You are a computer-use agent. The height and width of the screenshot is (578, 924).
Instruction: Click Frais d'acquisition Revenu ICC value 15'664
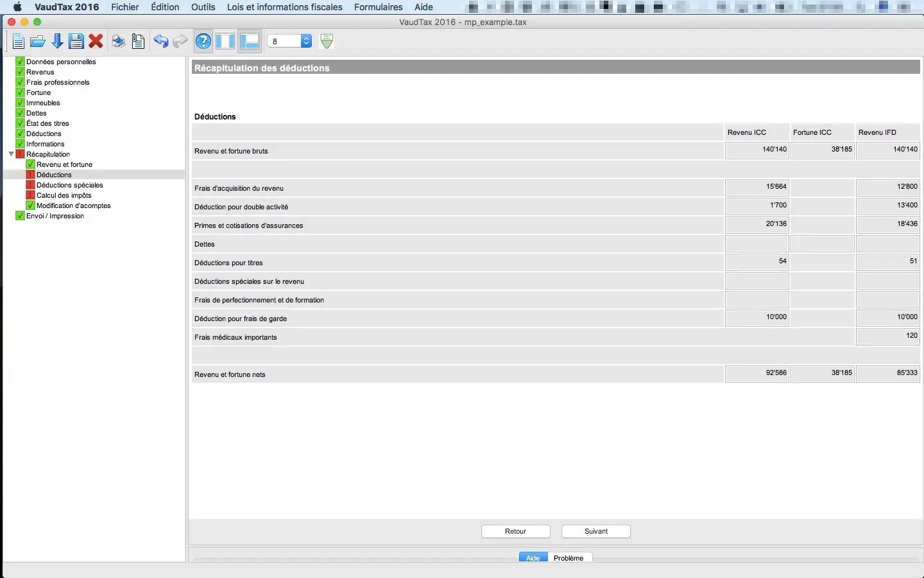(x=757, y=188)
